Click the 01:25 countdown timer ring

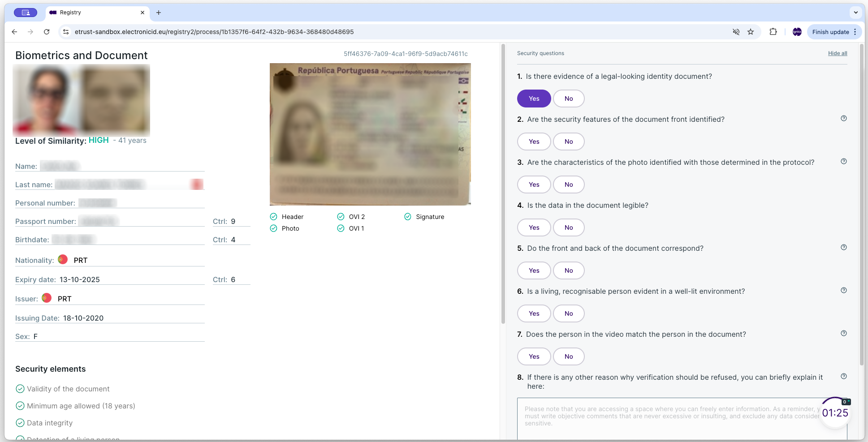pos(834,412)
